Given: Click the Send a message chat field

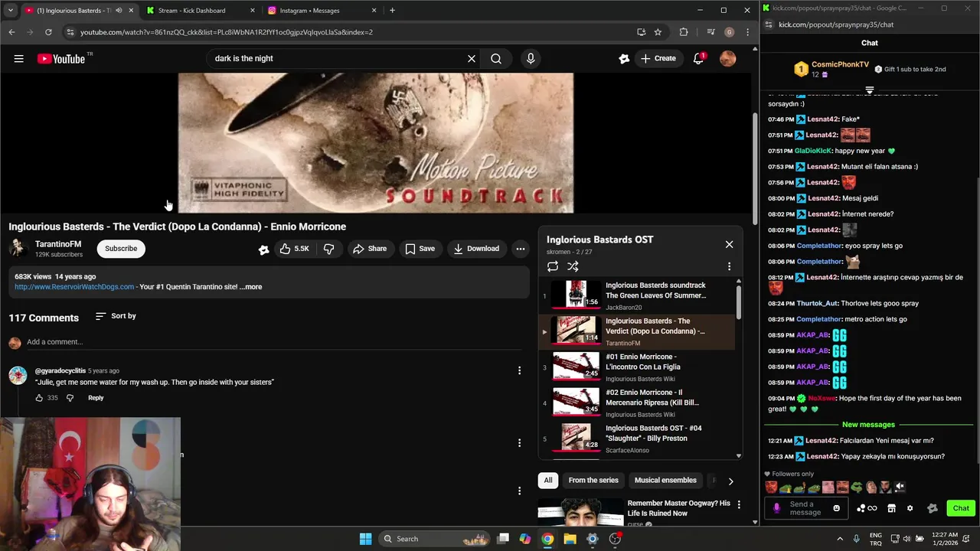Looking at the screenshot, I should tap(807, 508).
